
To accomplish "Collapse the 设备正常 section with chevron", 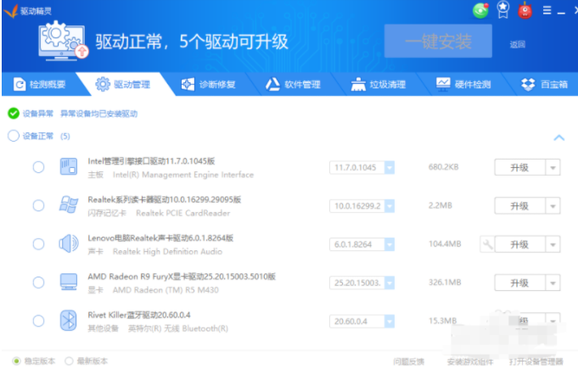I will [558, 137].
